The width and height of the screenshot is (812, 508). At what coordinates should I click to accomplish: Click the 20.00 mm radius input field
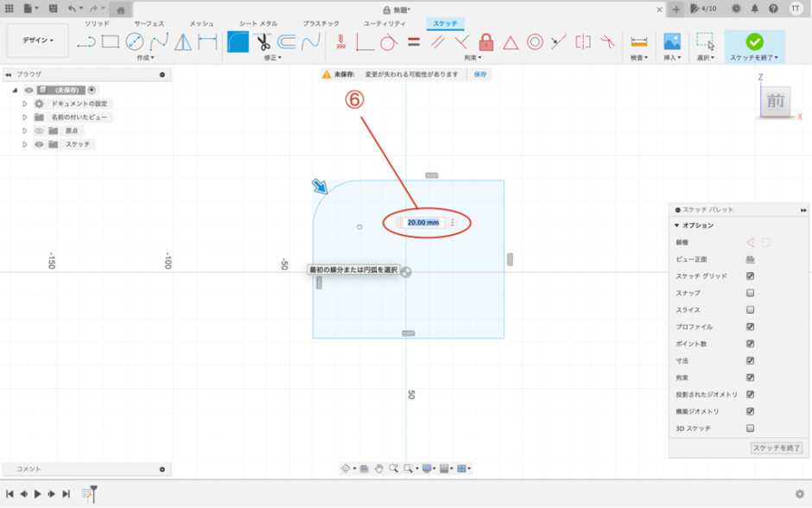pos(423,222)
